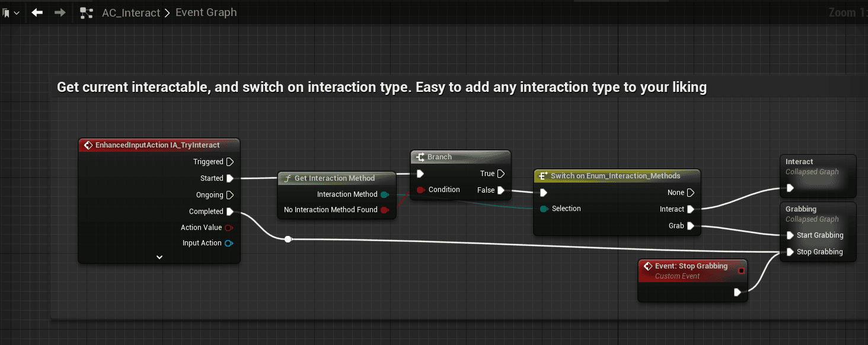
Task: Click the Input Action output pin
Action: tap(229, 243)
